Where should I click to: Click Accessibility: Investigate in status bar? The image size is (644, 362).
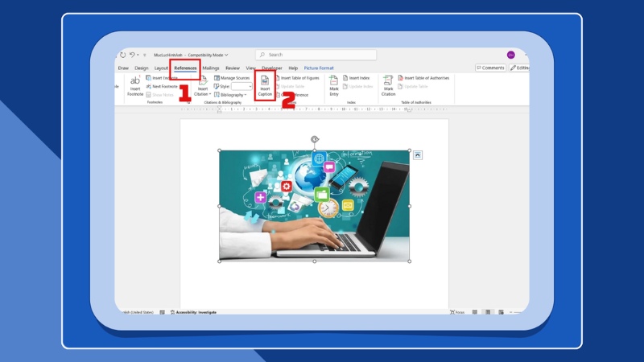click(x=193, y=312)
